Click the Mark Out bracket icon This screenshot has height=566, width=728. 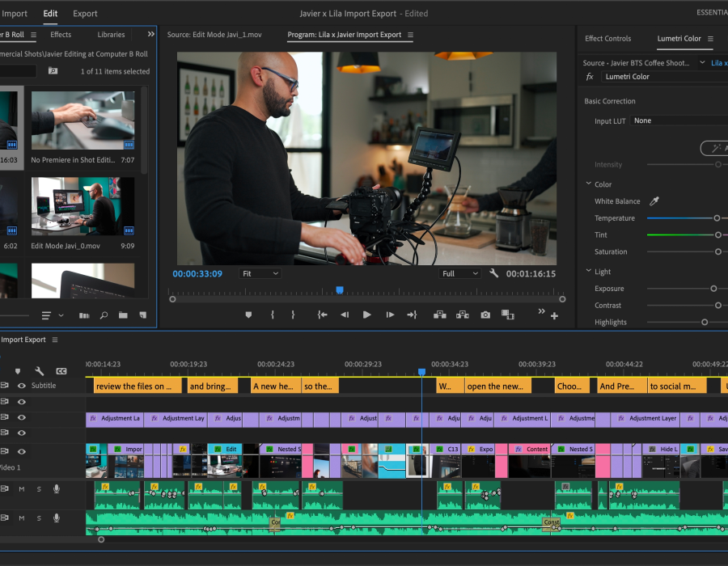click(293, 315)
